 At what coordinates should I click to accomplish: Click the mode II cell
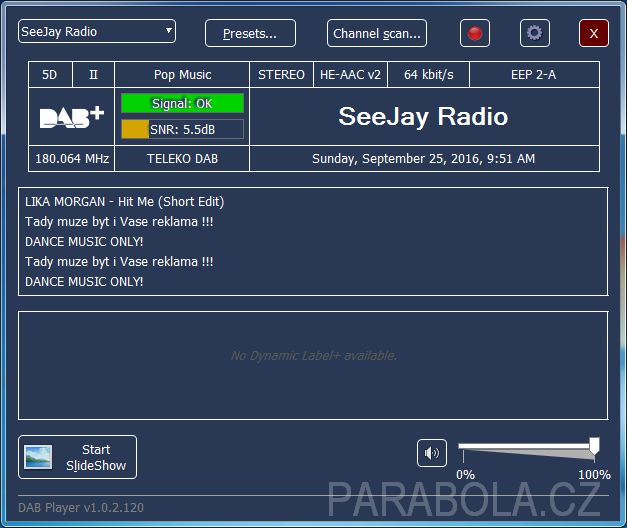93,74
